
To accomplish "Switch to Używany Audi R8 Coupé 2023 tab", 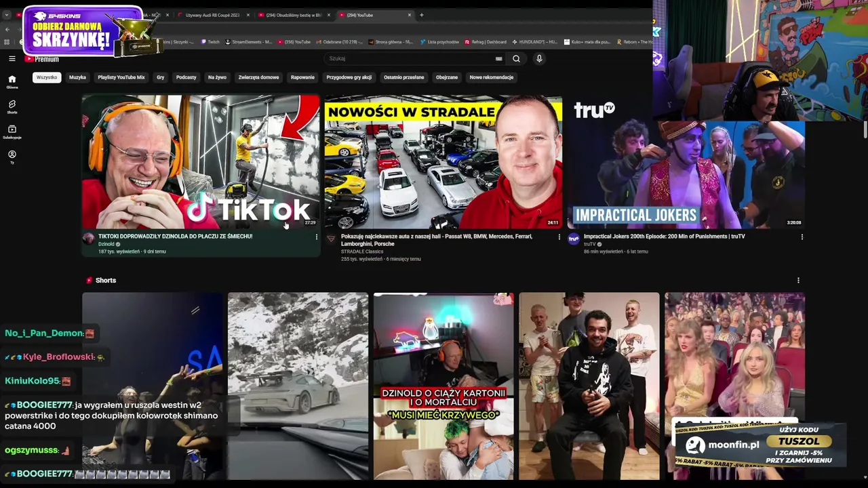I will [213, 15].
